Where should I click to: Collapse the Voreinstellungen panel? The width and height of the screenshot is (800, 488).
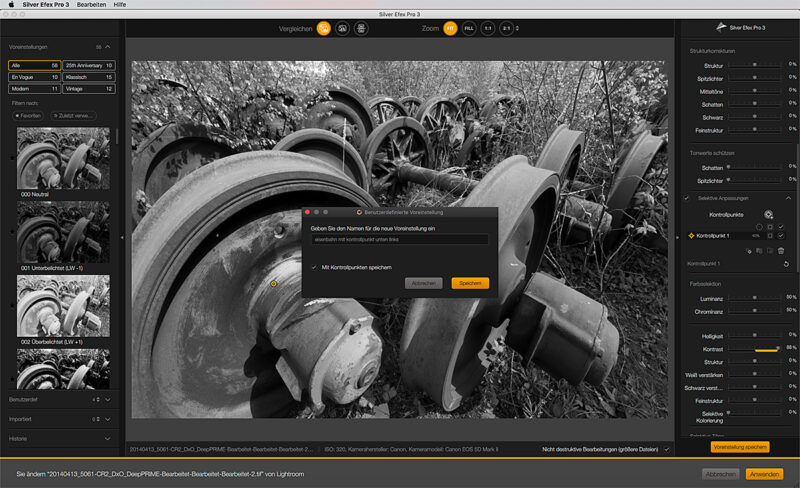click(x=108, y=47)
